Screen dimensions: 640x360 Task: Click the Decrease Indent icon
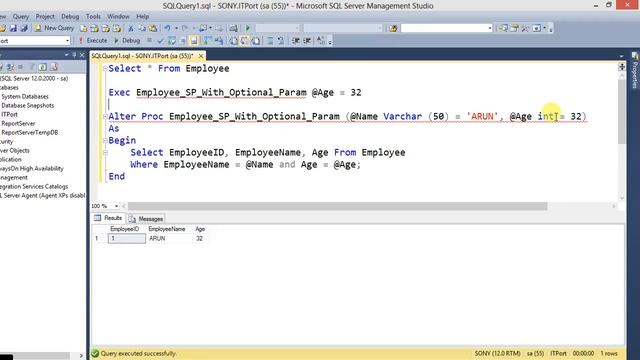[x=296, y=40]
